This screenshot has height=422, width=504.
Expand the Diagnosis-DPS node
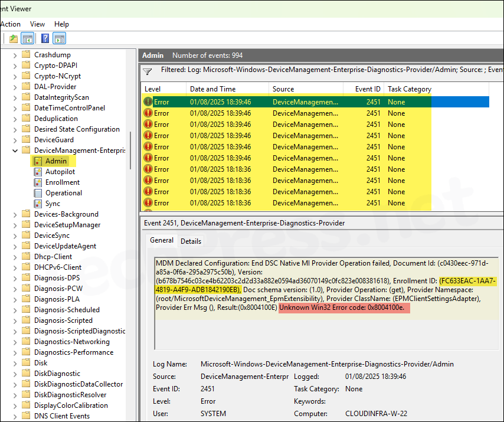(x=15, y=279)
